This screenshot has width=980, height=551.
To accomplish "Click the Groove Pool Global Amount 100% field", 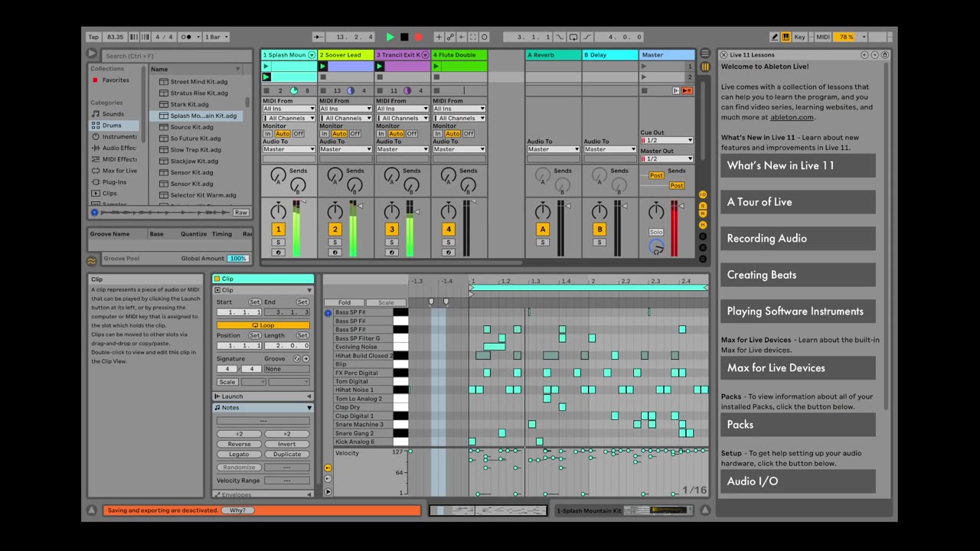I will pyautogui.click(x=238, y=259).
